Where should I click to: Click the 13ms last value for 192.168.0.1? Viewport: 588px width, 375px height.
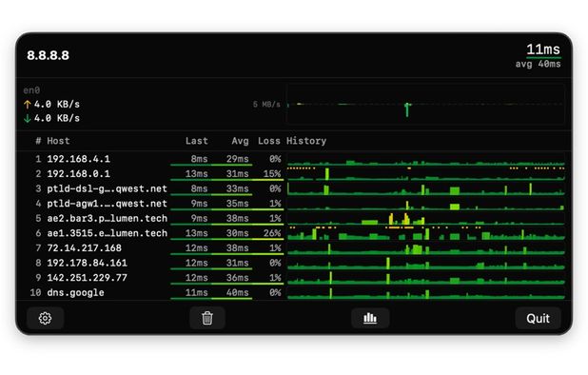197,174
